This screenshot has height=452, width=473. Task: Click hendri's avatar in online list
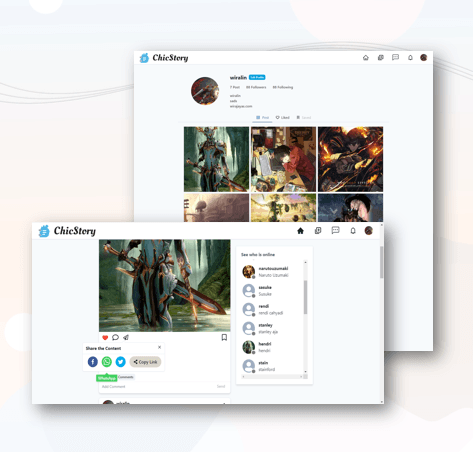pyautogui.click(x=248, y=347)
